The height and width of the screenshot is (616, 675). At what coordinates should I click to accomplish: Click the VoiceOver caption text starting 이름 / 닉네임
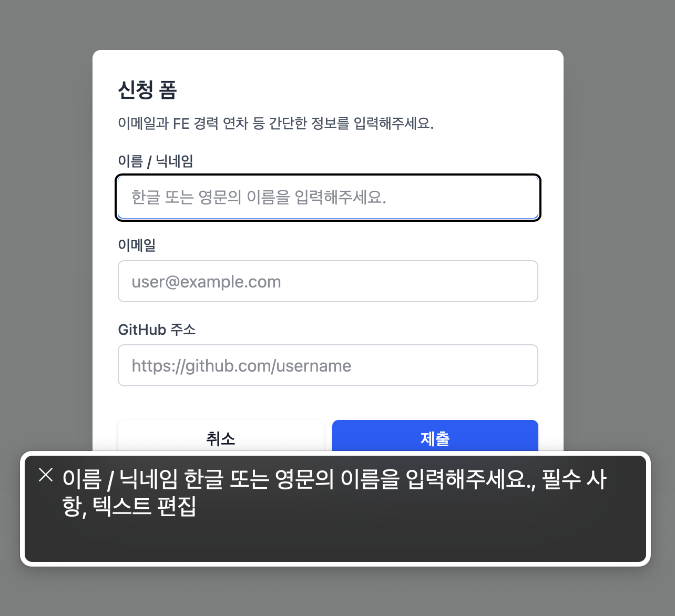(x=334, y=492)
